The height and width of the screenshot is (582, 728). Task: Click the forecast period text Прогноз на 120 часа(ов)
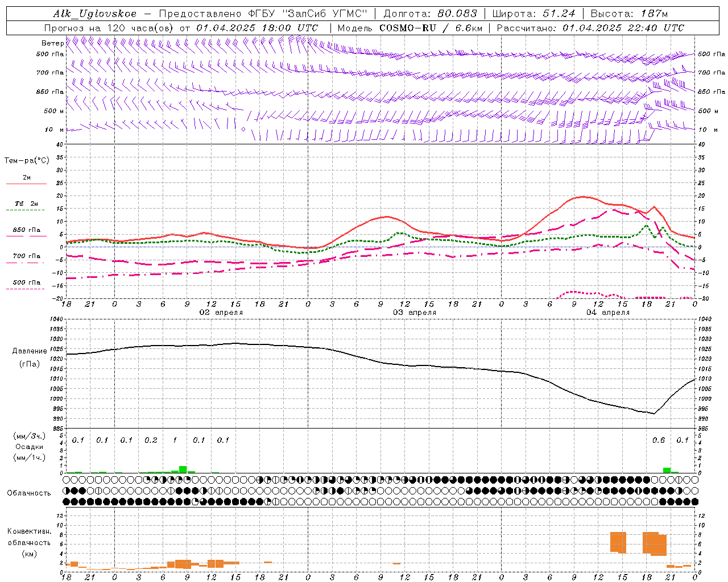[x=110, y=28]
